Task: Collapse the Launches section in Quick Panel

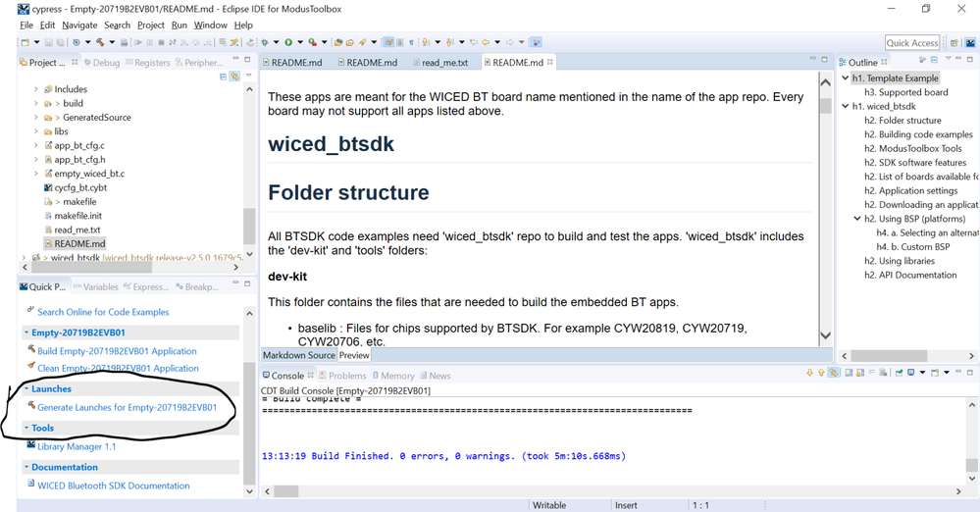Action: coord(26,388)
